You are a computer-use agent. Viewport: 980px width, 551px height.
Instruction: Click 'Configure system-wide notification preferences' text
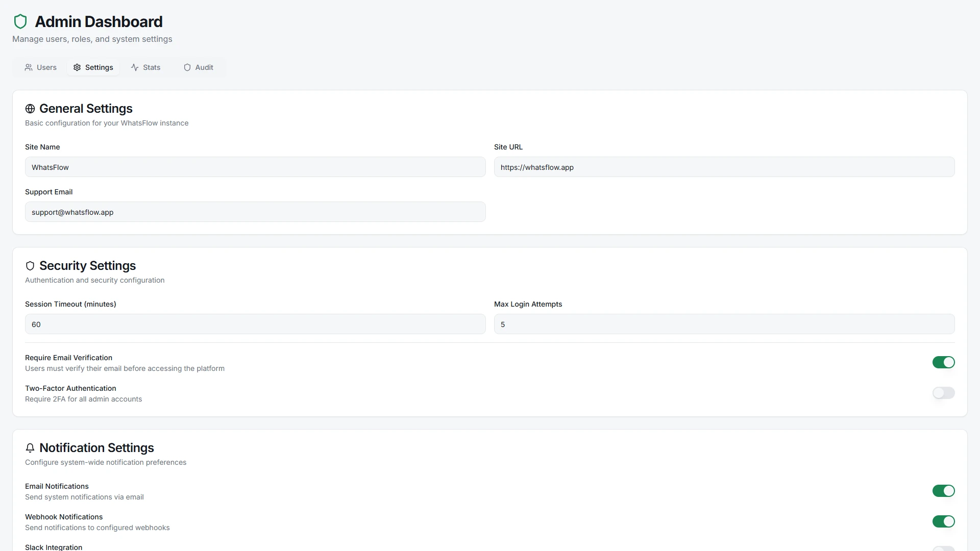click(x=106, y=462)
